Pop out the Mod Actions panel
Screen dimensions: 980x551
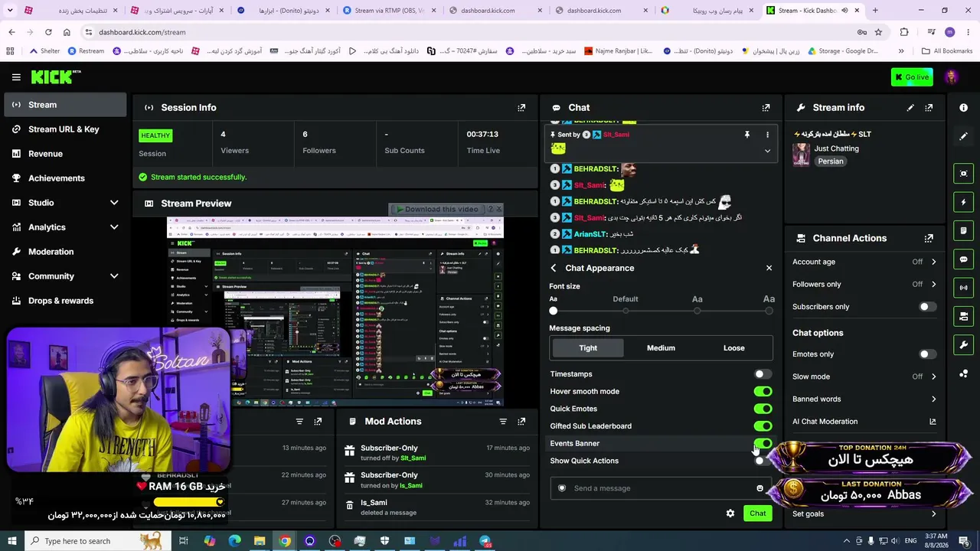[x=521, y=422]
